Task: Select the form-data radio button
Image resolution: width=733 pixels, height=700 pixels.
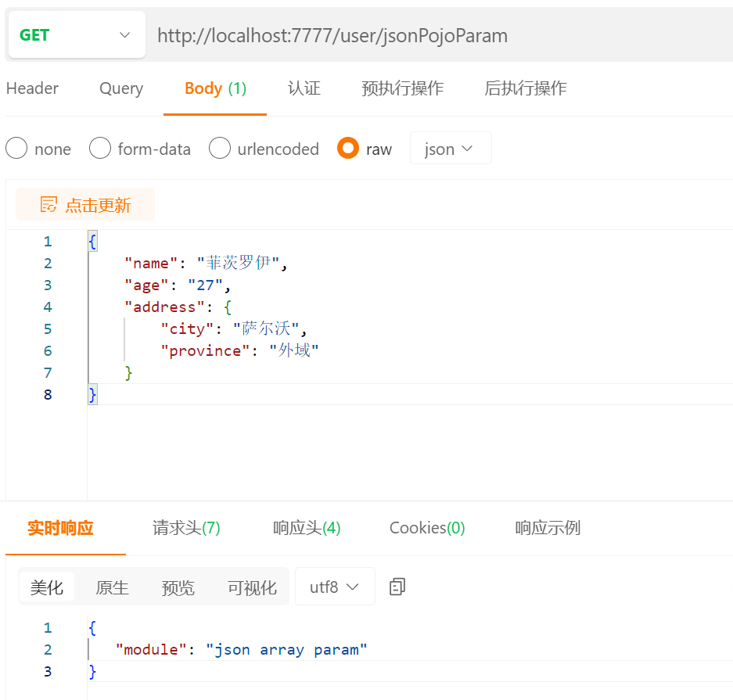Action: click(x=100, y=148)
